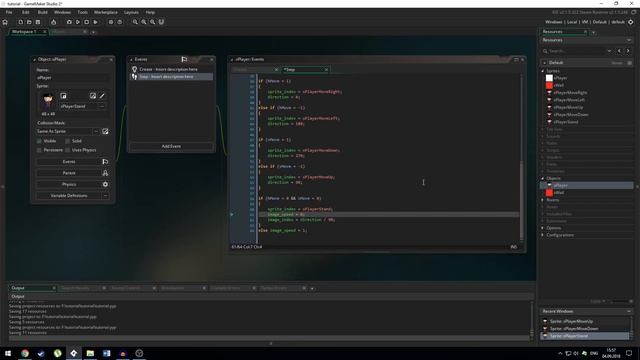Select sPlayerMoveRight sprite in Resources
640x360 pixels.
tap(570, 93)
